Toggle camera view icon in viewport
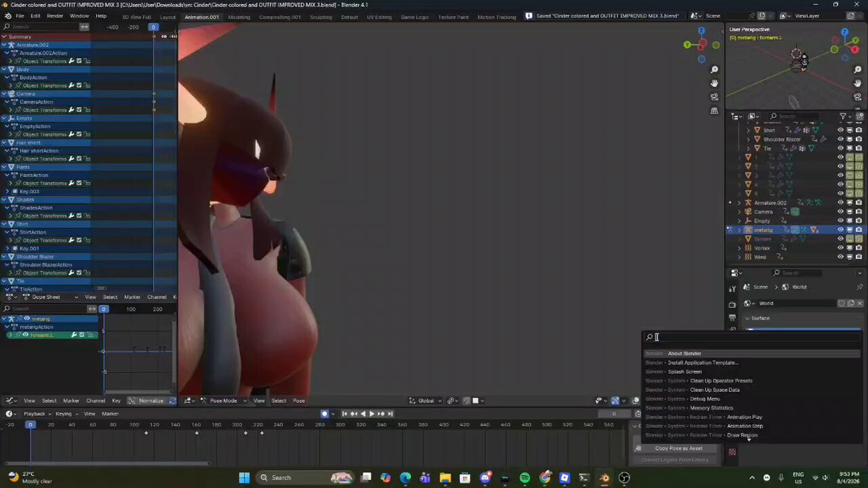Viewport: 868px width, 488px height. [714, 97]
